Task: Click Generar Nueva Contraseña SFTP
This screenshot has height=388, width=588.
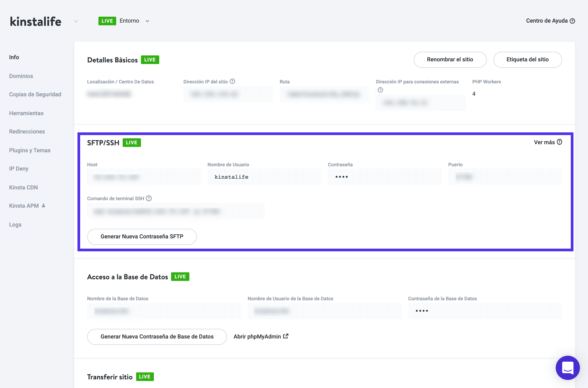Action: click(142, 237)
